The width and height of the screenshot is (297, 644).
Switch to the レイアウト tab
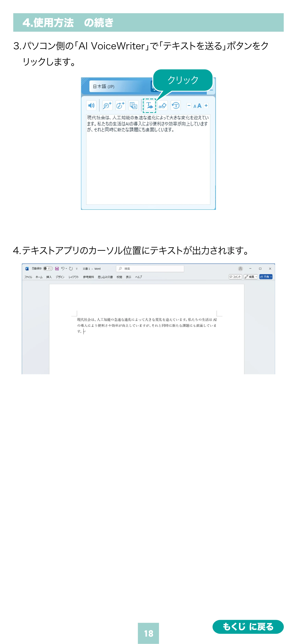coord(74,277)
